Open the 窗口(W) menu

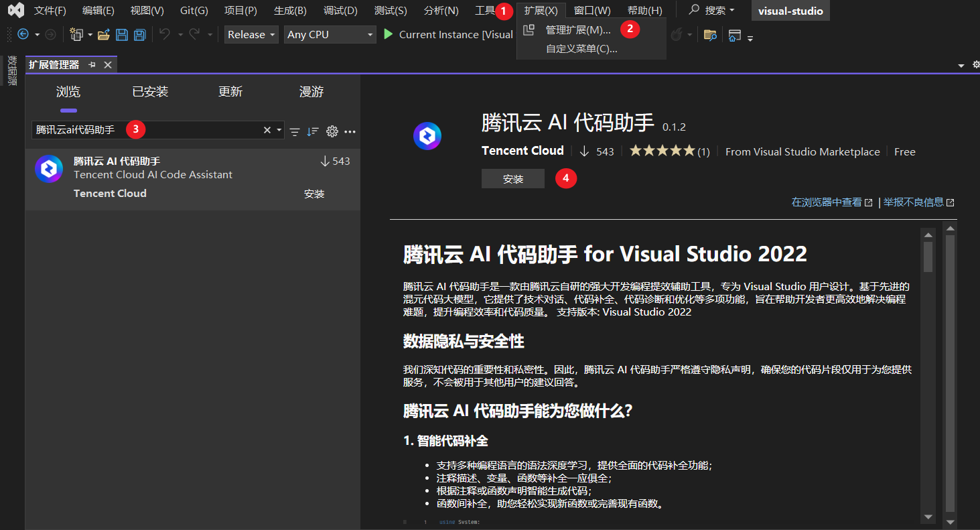(592, 10)
